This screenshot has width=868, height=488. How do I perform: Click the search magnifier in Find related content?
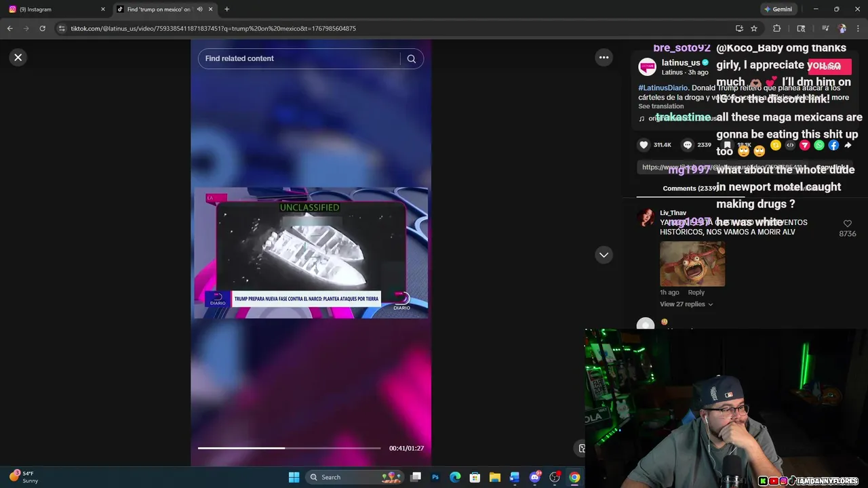coord(411,58)
